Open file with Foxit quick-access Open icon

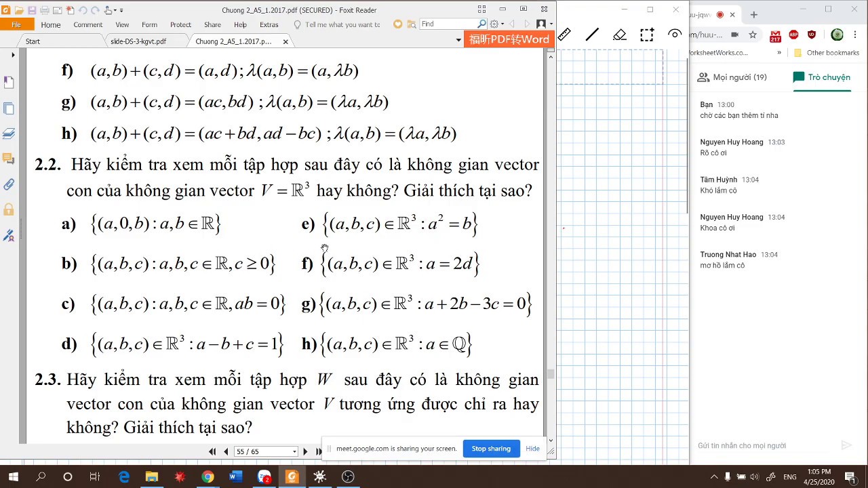[x=18, y=10]
